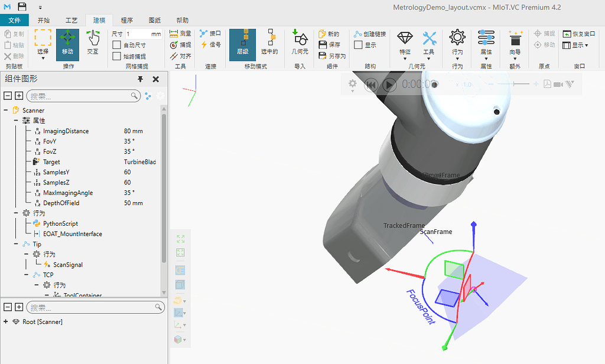
Task: Expand Root [Scanner] in the bottom panel
Action: (6, 321)
